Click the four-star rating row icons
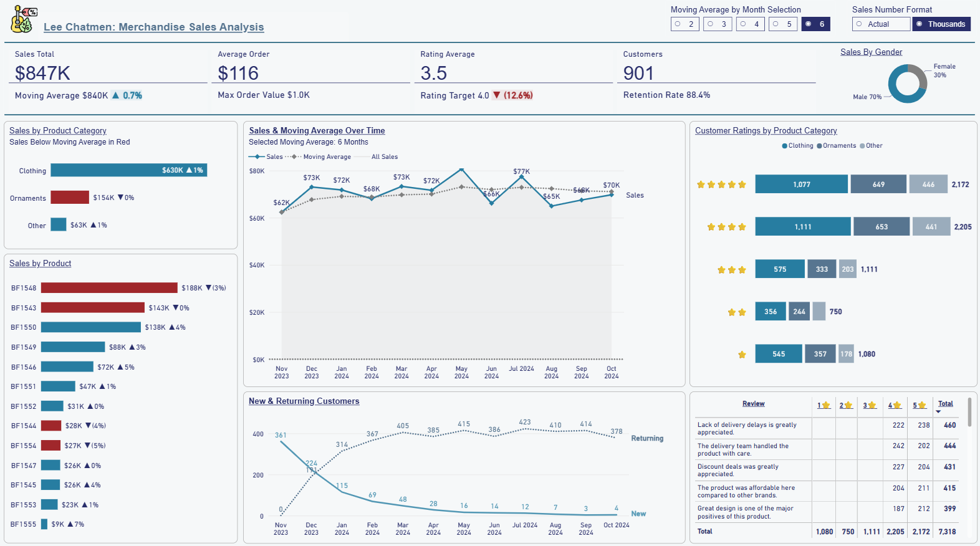 [726, 227]
